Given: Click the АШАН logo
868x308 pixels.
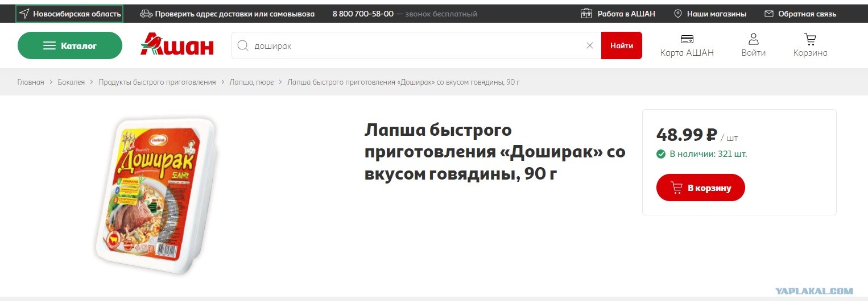Looking at the screenshot, I should coord(177,44).
